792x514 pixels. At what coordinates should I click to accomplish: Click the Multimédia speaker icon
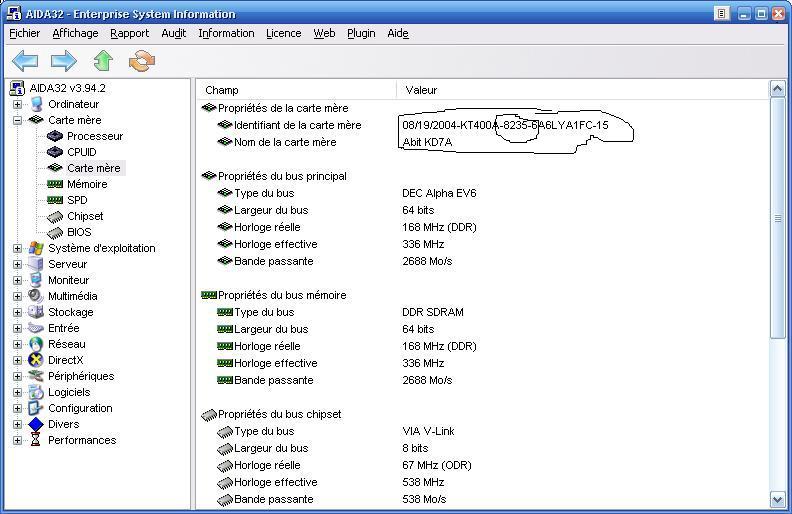pos(36,296)
